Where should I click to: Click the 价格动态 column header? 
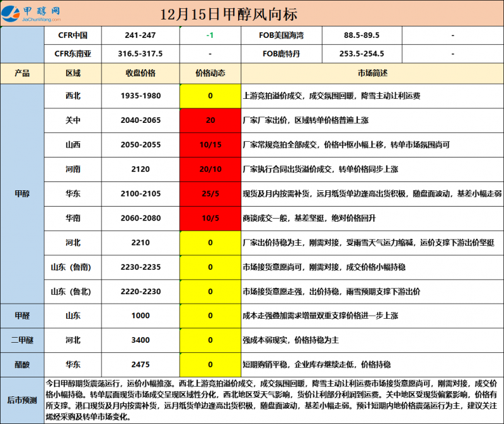point(210,73)
